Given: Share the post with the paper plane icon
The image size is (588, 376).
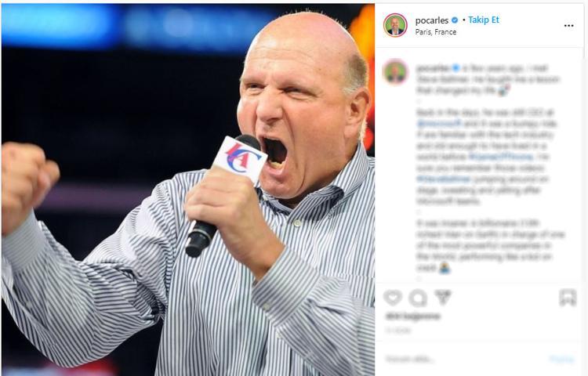Looking at the screenshot, I should (x=443, y=298).
